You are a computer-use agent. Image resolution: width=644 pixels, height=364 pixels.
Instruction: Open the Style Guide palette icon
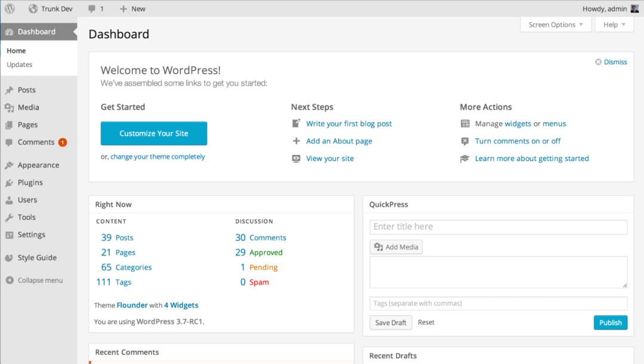pyautogui.click(x=9, y=258)
